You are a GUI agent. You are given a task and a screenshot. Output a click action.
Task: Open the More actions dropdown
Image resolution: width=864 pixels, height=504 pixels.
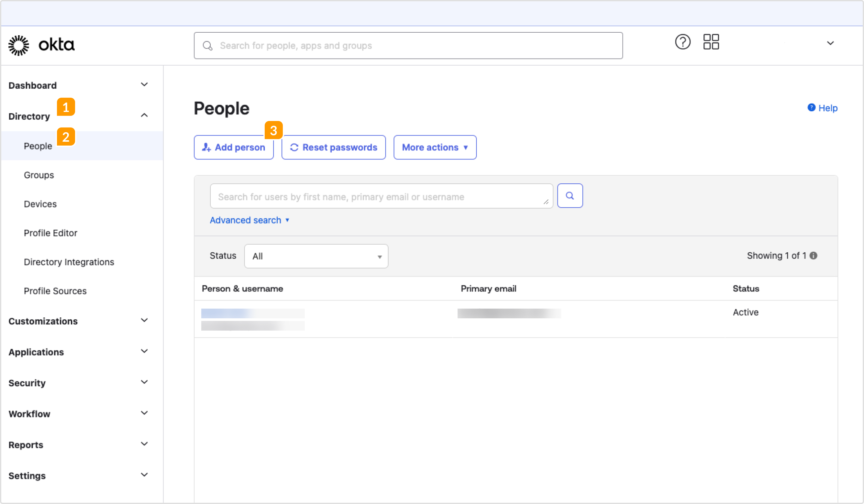click(x=434, y=147)
